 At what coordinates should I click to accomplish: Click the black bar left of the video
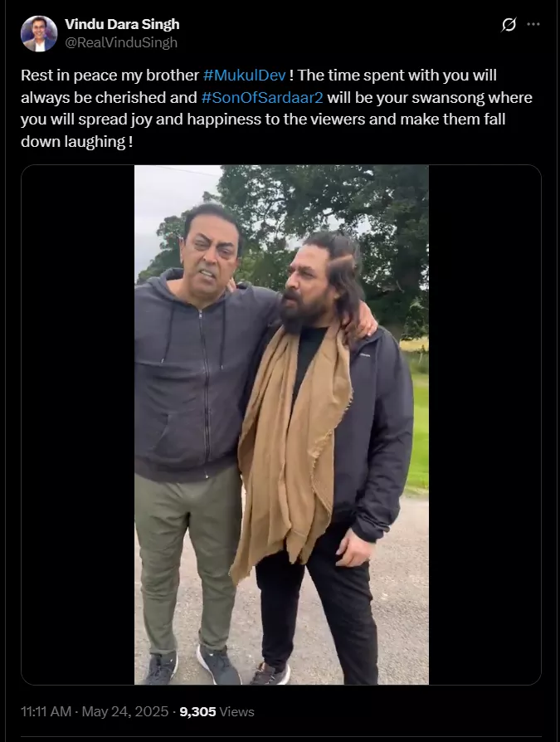pos(78,424)
